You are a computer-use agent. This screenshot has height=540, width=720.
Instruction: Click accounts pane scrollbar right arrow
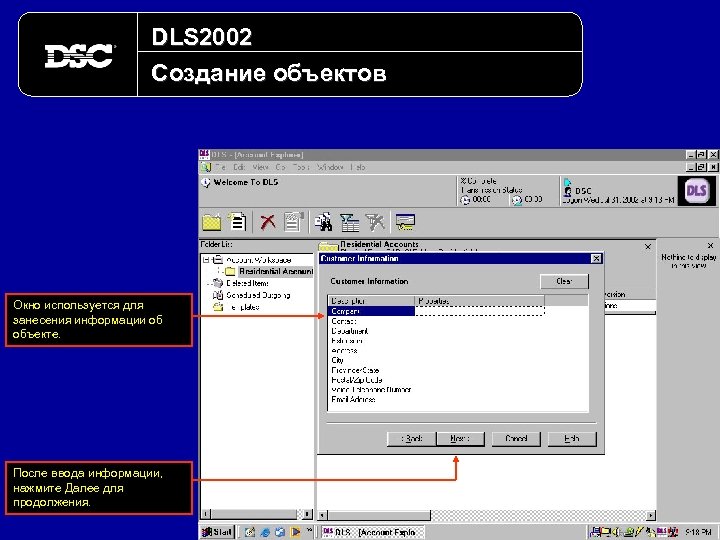coord(651,515)
